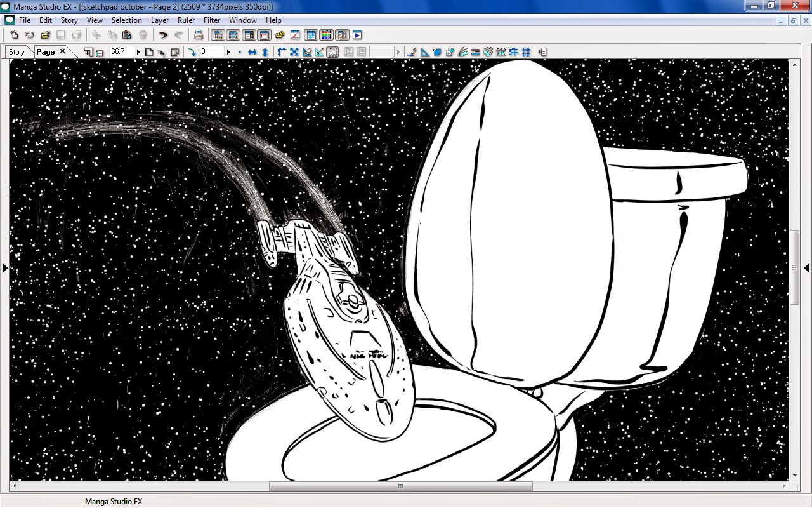The height and width of the screenshot is (508, 812).
Task: Click the zoom value field showing 66.7
Action: pyautogui.click(x=121, y=52)
